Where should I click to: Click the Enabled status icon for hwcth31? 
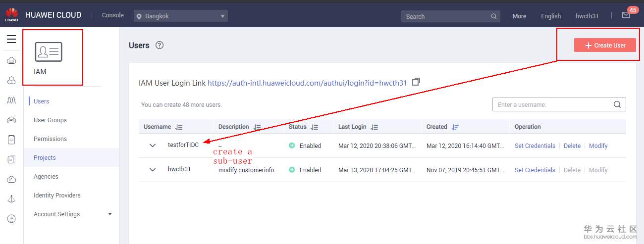click(292, 170)
